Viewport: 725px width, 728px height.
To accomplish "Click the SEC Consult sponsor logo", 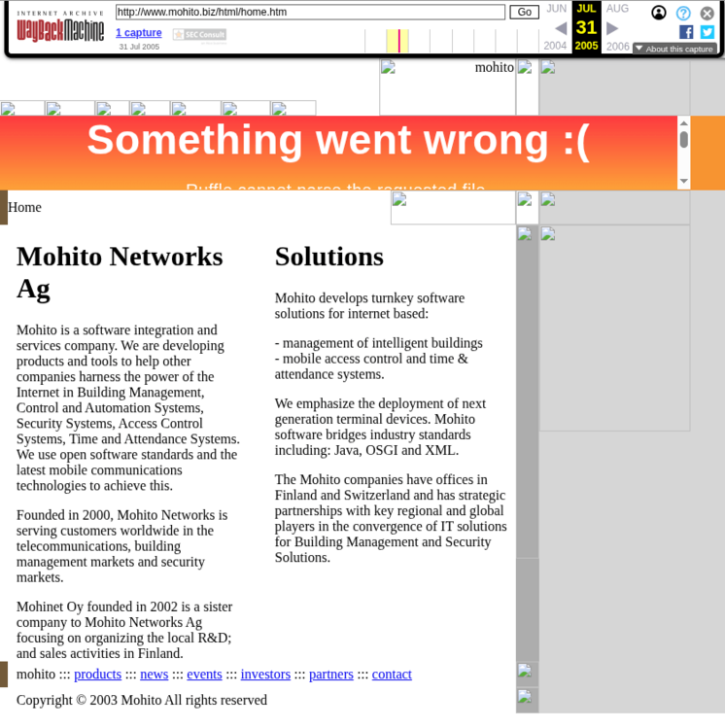I will 199,34.
